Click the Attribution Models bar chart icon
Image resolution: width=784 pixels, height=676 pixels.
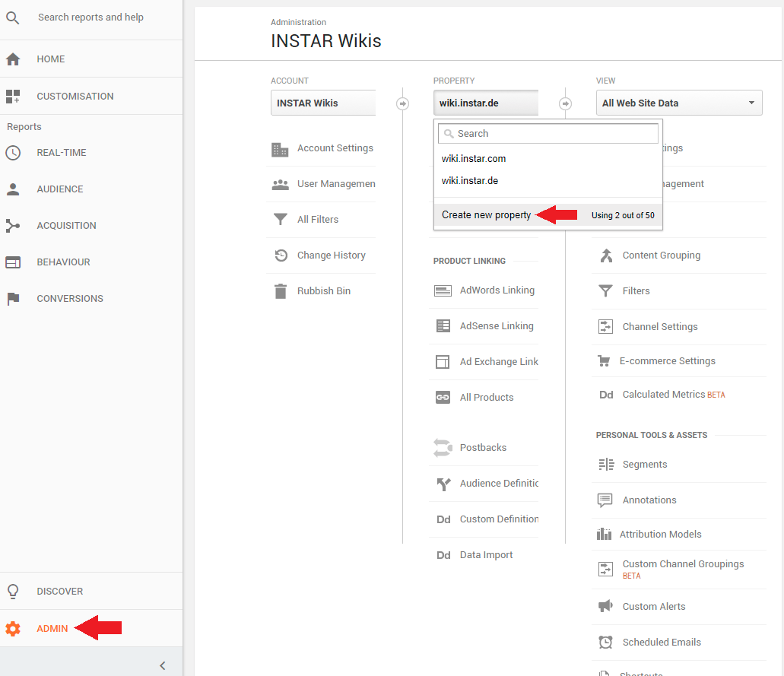(604, 535)
